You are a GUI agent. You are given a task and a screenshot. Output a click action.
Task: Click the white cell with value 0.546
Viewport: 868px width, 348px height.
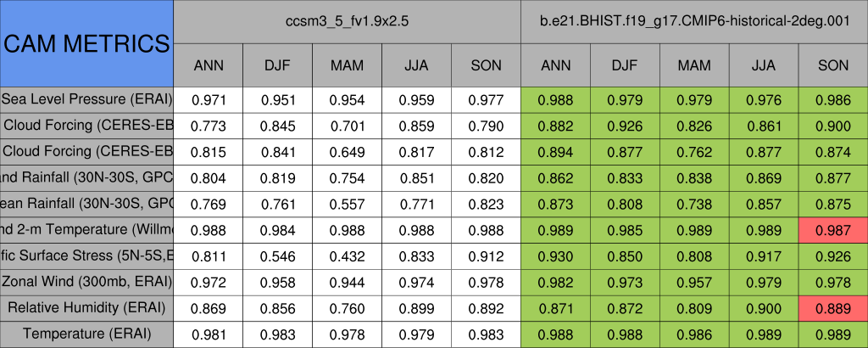pos(277,255)
